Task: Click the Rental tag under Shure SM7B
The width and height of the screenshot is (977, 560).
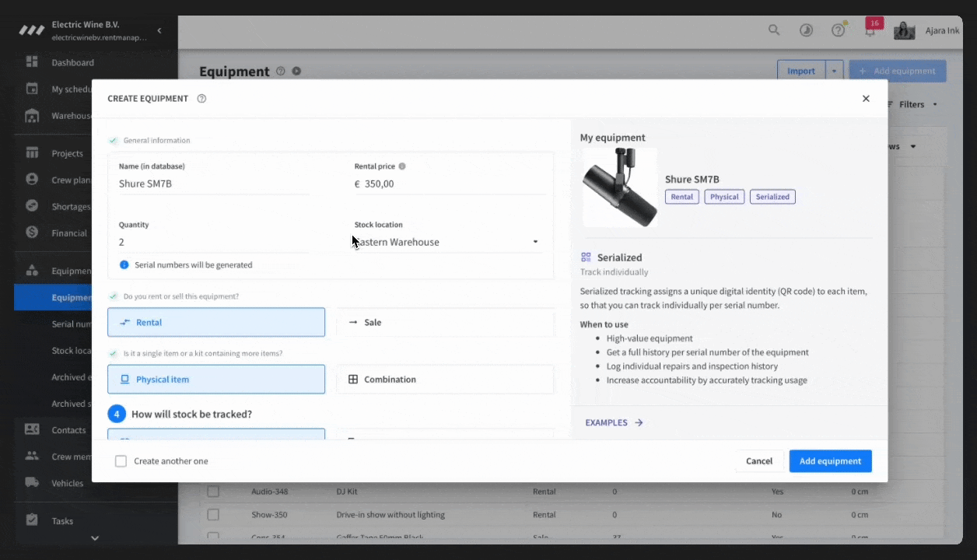Action: [x=682, y=197]
